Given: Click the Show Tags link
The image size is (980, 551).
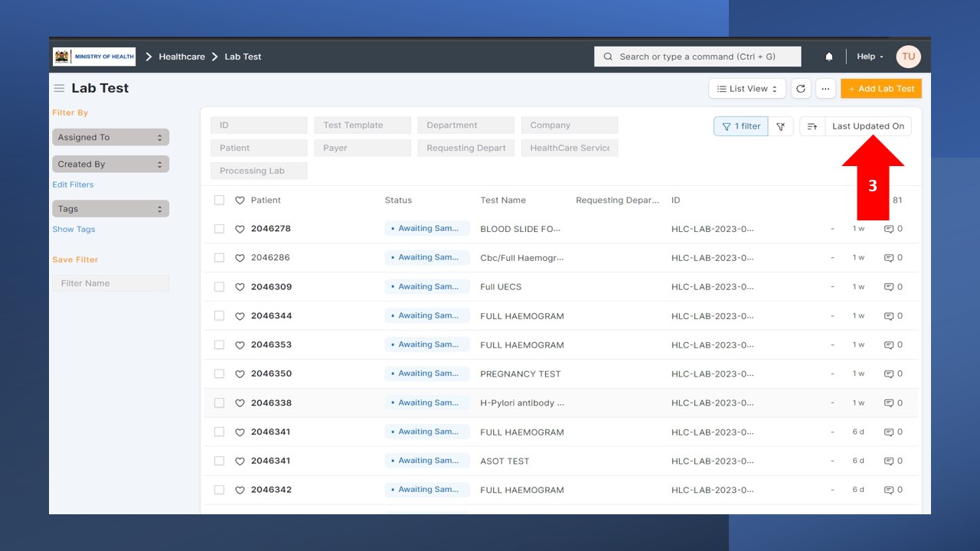Looking at the screenshot, I should (x=73, y=230).
